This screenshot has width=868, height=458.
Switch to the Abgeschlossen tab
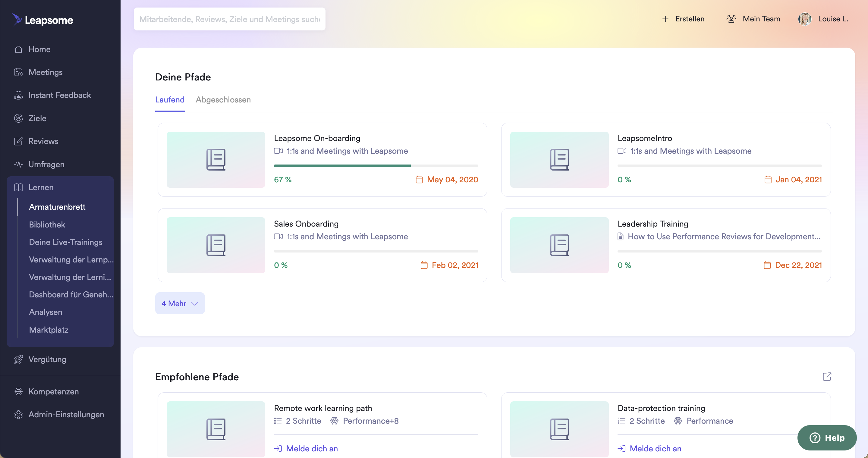tap(223, 100)
